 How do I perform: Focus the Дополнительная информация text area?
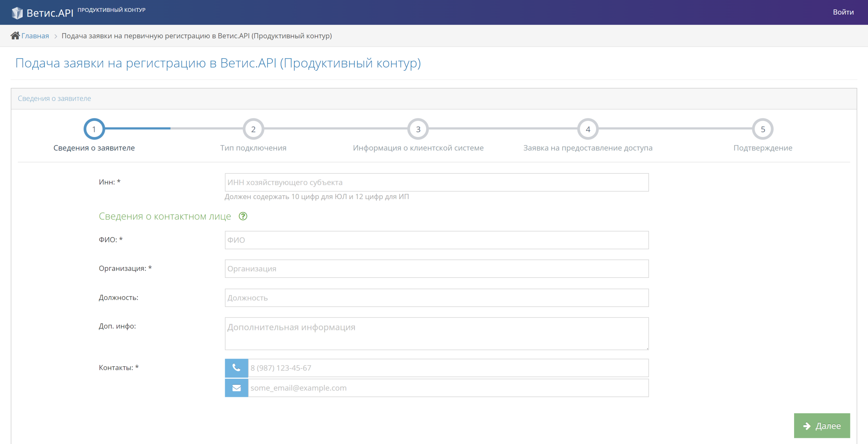(x=437, y=334)
